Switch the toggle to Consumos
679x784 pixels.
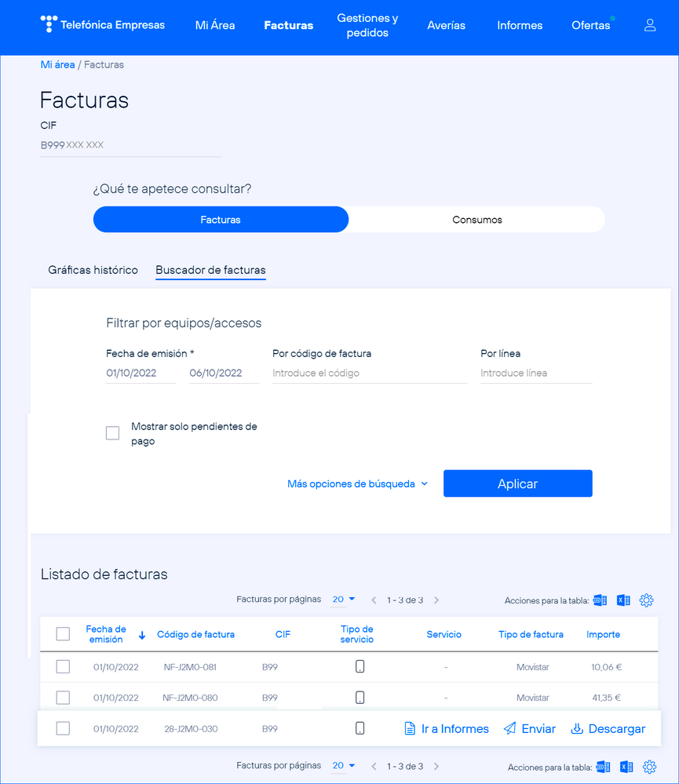(x=476, y=220)
